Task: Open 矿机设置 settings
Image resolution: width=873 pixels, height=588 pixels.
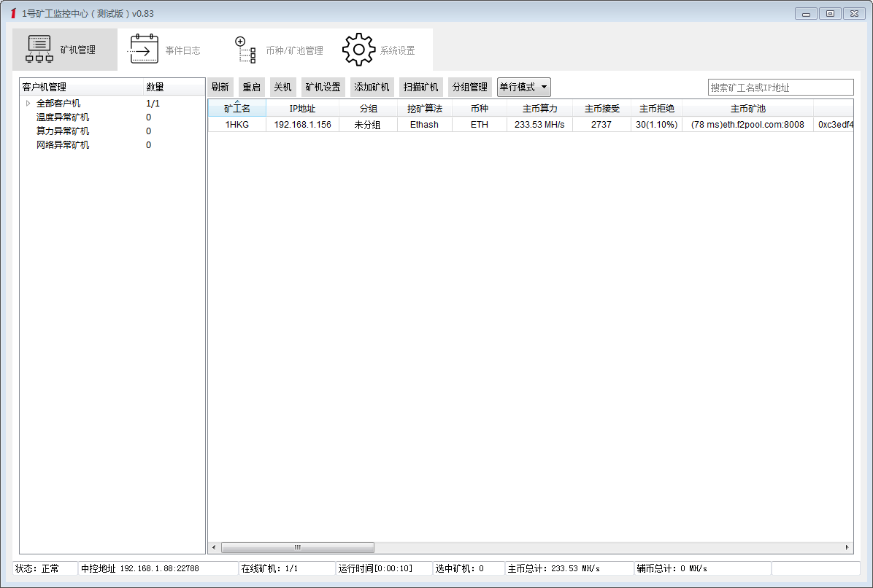Action: [323, 87]
